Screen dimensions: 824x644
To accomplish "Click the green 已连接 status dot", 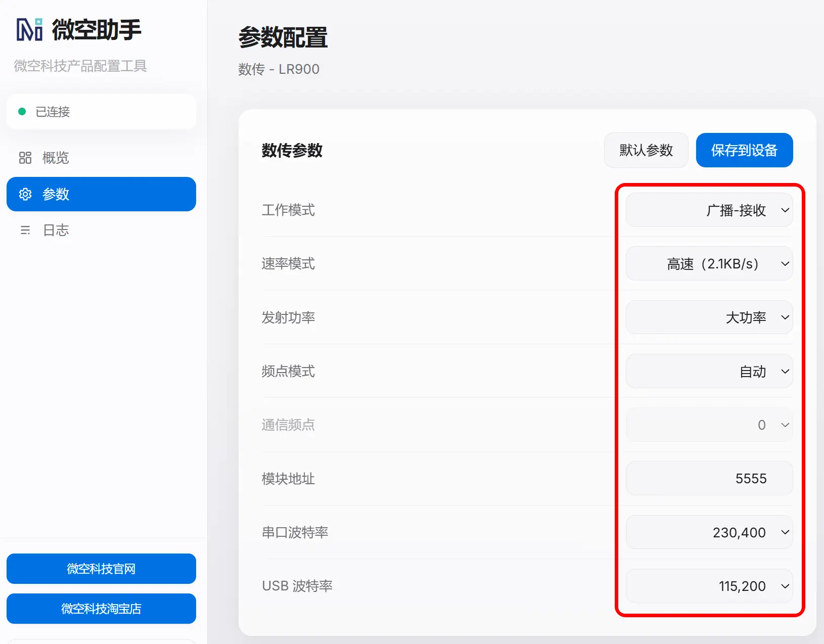I will (x=22, y=112).
